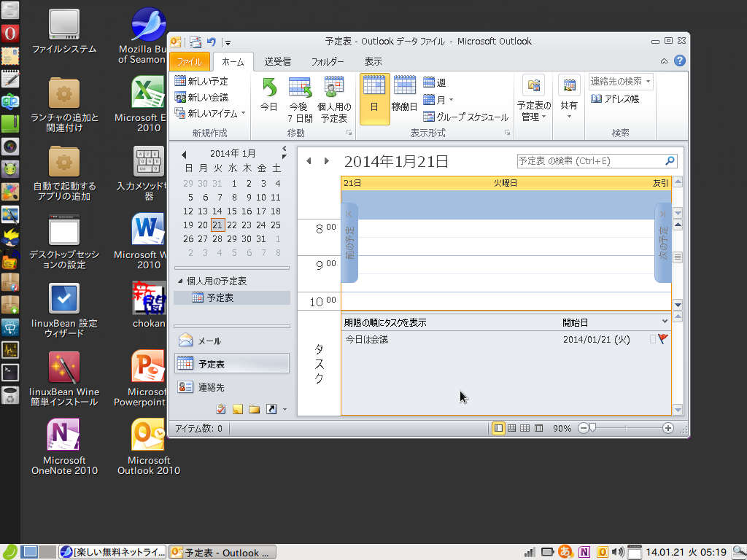Open the New Items (新しいアイテム) dropdown
The width and height of the screenshot is (747, 560).
(210, 113)
